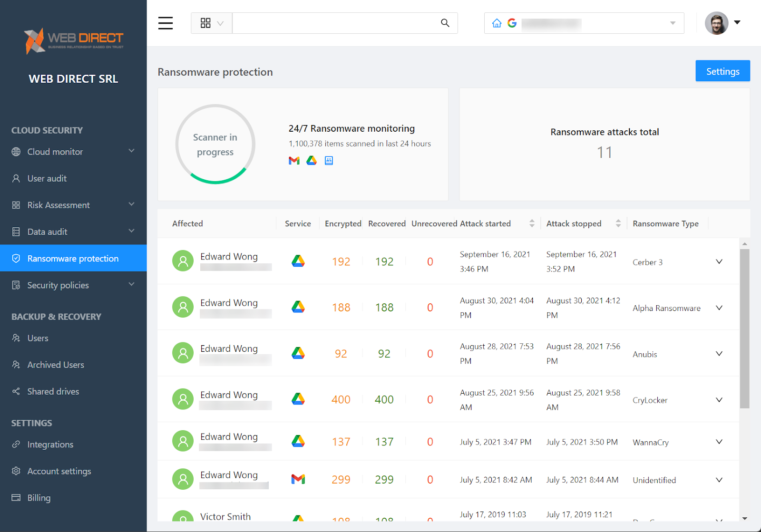761x532 pixels.
Task: Sort table by Attack started column
Action: pos(531,223)
